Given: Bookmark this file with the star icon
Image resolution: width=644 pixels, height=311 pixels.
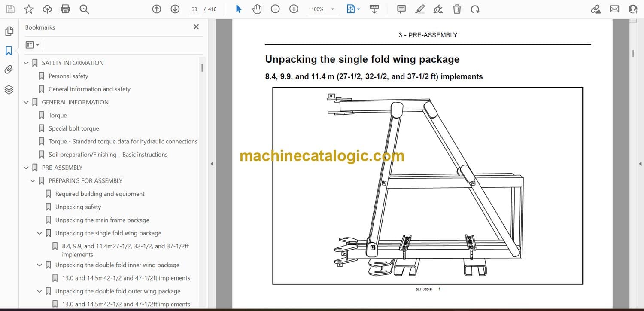Looking at the screenshot, I should (x=29, y=9).
